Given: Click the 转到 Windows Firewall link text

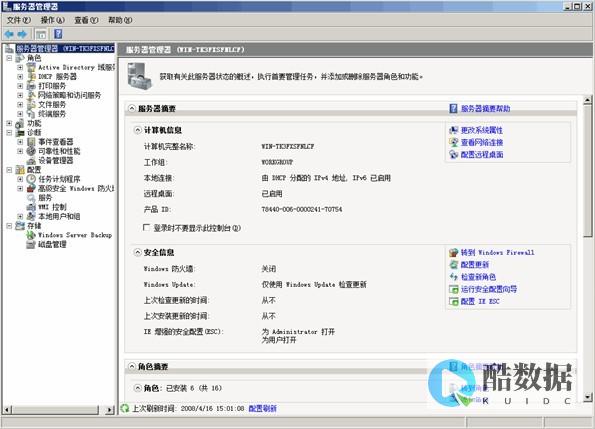Looking at the screenshot, I should pos(497,252).
